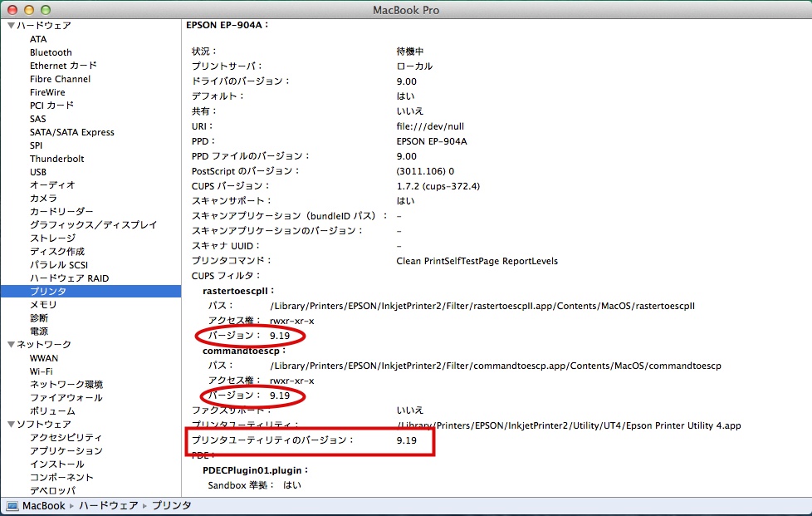Select カメラ in the sidebar
812x516 pixels.
(43, 199)
